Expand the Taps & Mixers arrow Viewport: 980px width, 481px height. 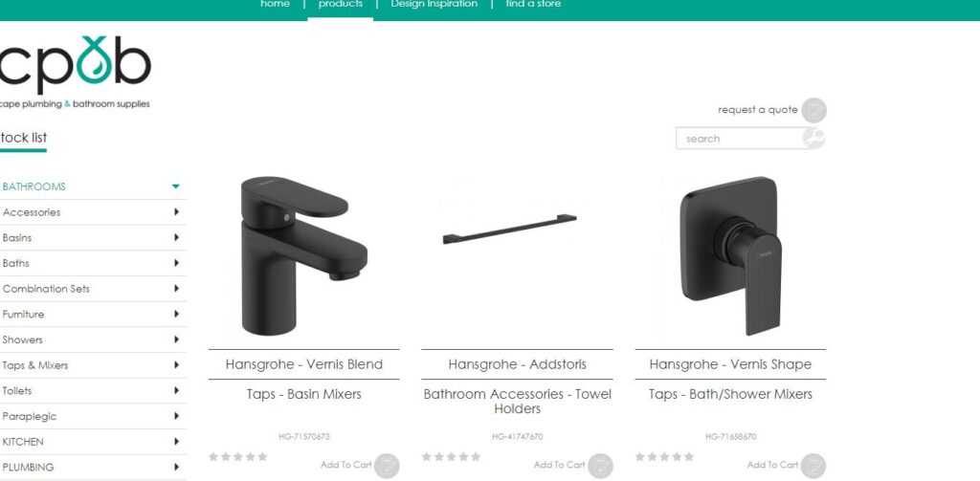tap(176, 364)
